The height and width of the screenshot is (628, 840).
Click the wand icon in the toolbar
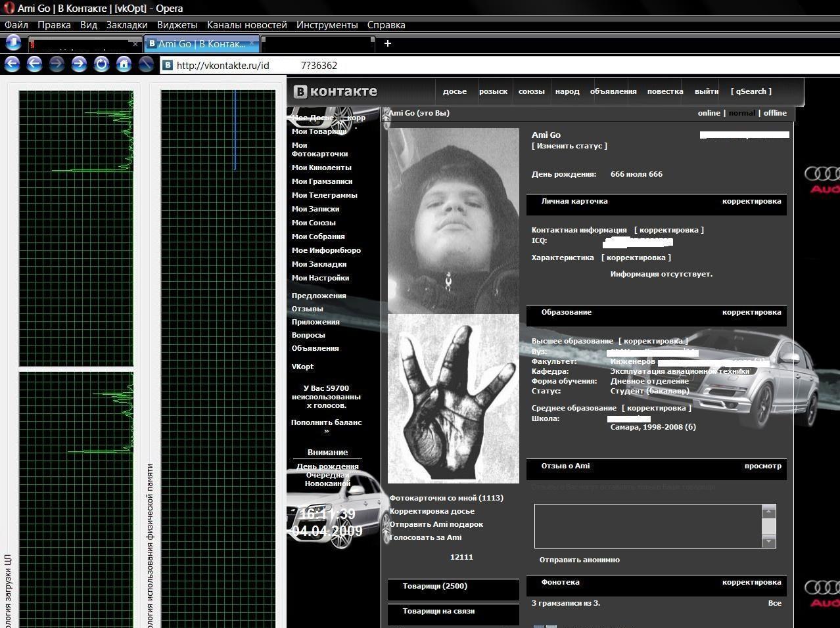tap(146, 64)
